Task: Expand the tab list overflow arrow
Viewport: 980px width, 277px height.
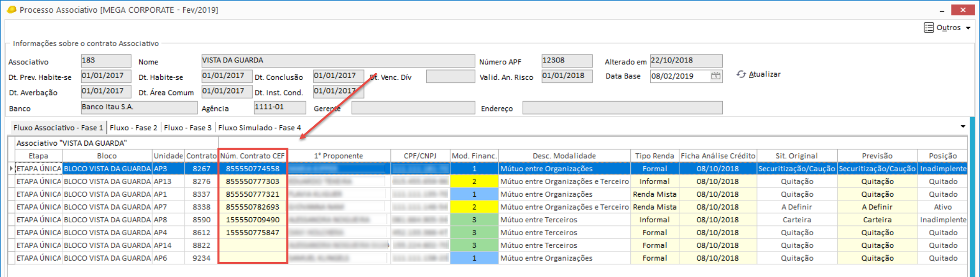Action: click(x=963, y=127)
